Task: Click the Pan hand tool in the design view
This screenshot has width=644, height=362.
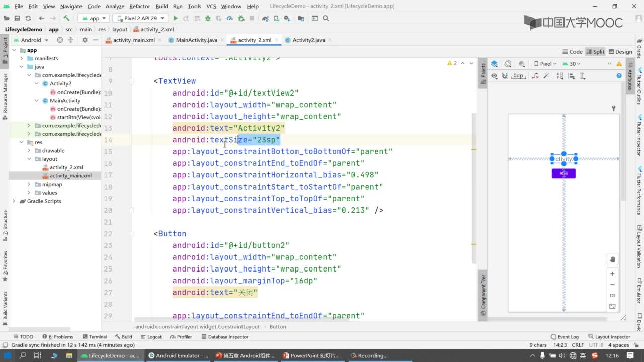Action: click(x=612, y=259)
